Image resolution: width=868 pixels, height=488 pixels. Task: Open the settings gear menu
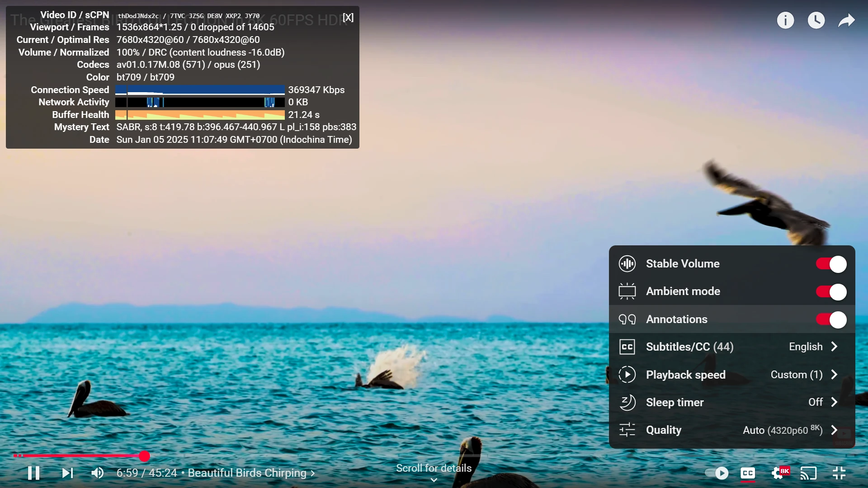tap(778, 473)
